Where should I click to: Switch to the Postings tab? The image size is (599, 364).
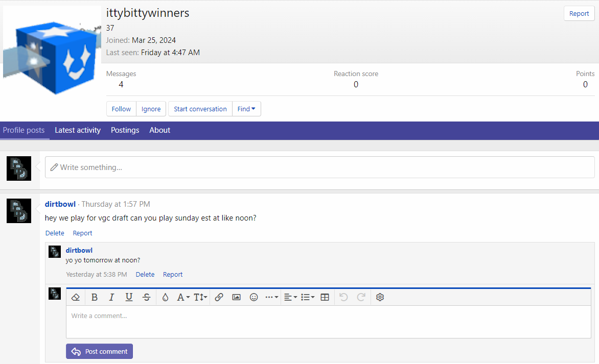[x=125, y=130]
